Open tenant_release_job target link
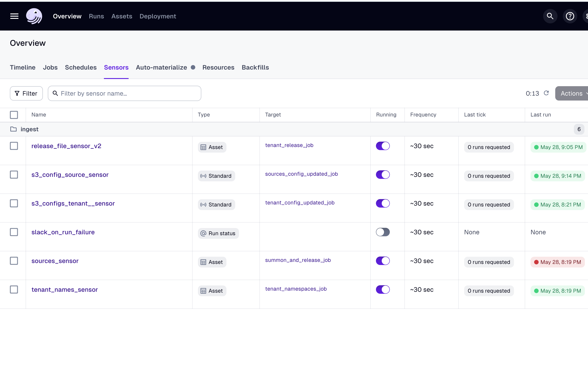This screenshot has width=588, height=386. (x=289, y=145)
